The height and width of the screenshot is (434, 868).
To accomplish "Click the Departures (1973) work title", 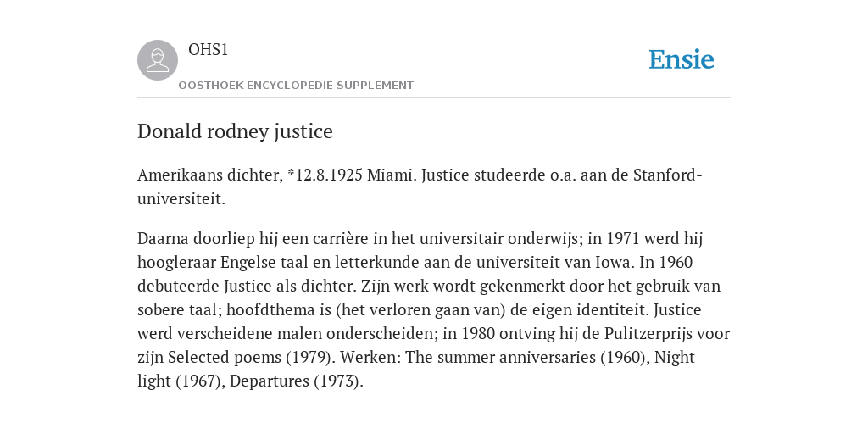I will (x=296, y=381).
